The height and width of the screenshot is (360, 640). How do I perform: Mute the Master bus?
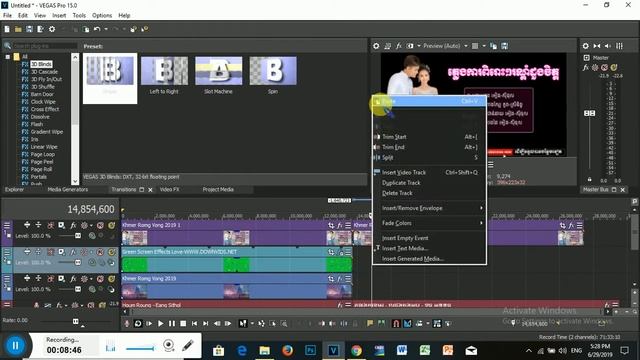[x=604, y=67]
